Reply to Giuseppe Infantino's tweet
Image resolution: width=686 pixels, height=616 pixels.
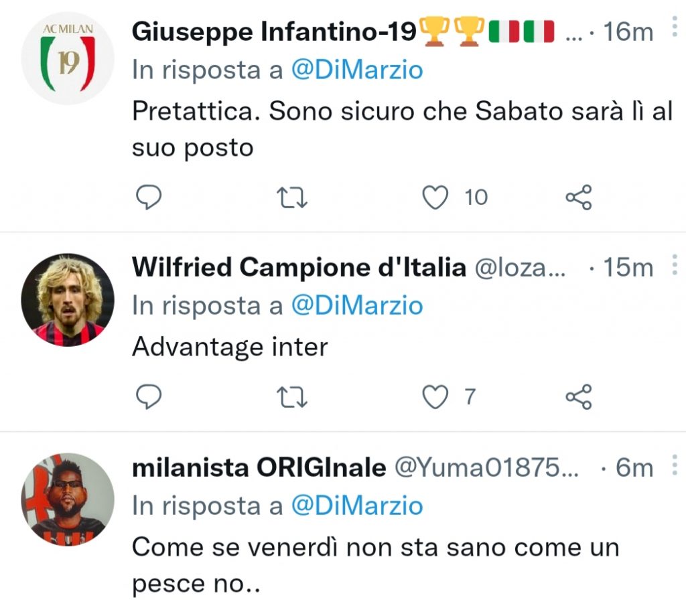(149, 197)
